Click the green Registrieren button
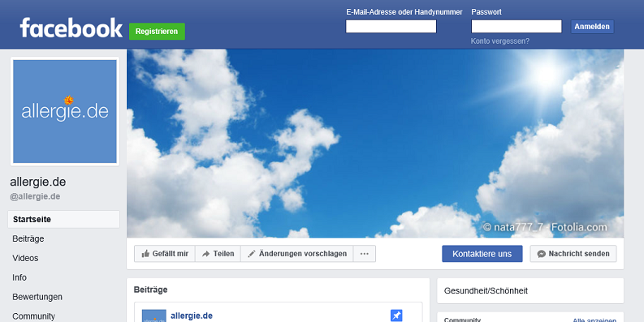This screenshot has height=322, width=644. (x=157, y=32)
